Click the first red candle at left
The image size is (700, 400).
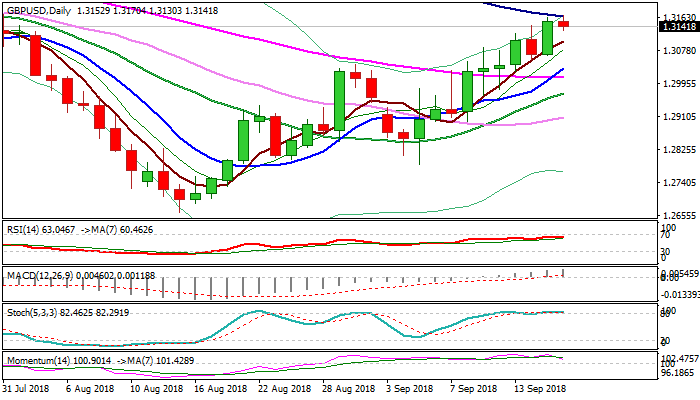click(x=36, y=55)
